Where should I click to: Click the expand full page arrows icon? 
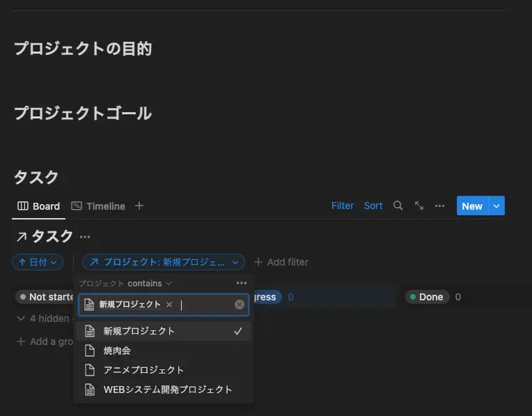(419, 206)
